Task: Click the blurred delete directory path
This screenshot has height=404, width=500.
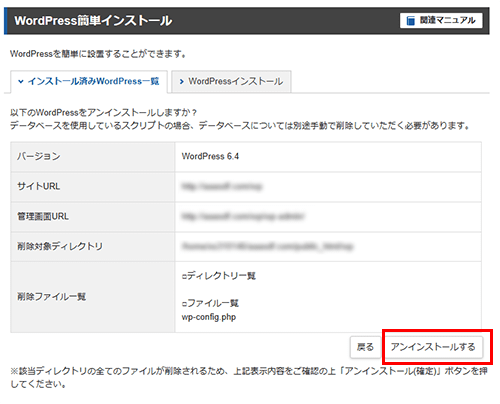Action: pos(267,246)
